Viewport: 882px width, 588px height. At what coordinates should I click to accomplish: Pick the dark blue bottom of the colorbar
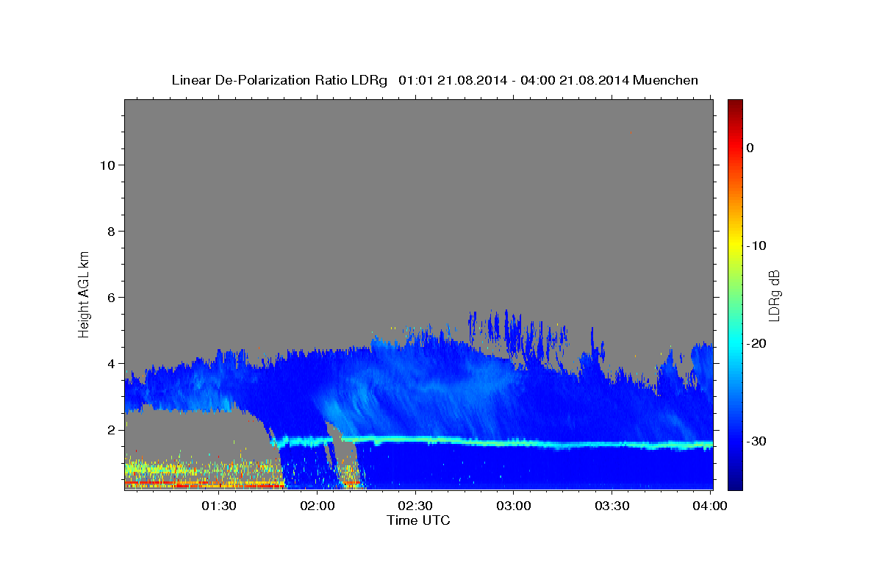[735, 484]
